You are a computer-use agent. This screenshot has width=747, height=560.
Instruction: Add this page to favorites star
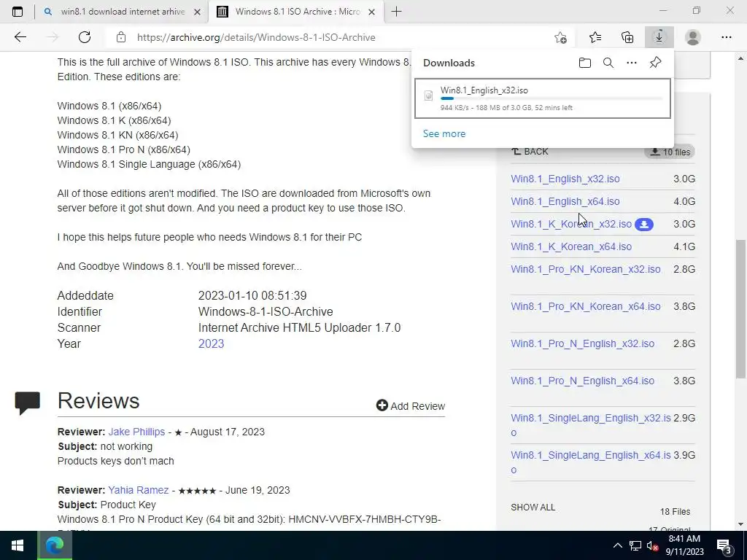point(561,37)
